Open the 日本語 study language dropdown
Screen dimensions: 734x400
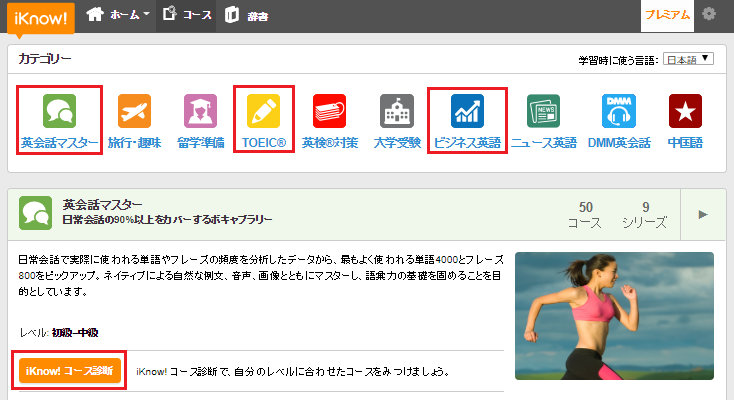(x=688, y=59)
